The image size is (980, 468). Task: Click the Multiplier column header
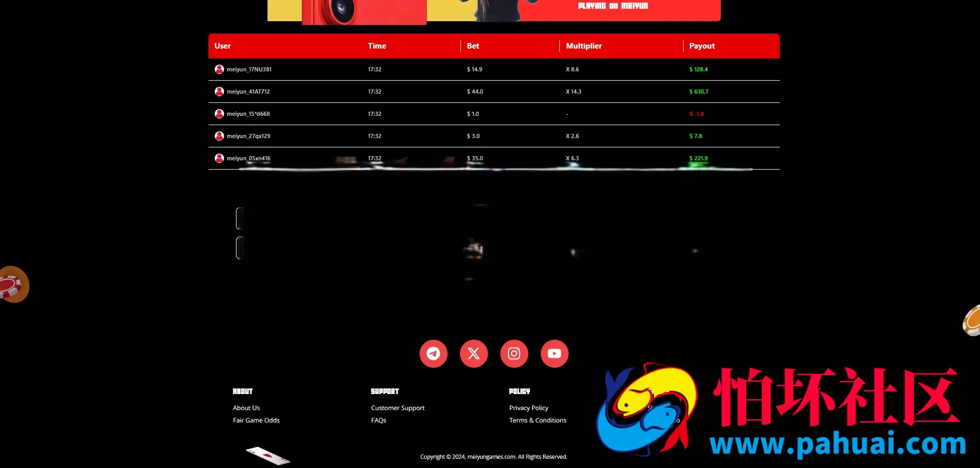[x=584, y=46]
